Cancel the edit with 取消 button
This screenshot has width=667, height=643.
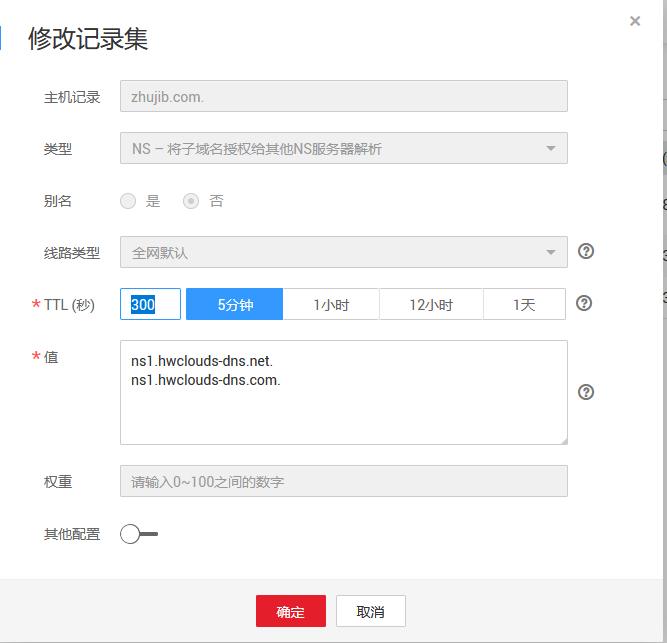tap(370, 611)
